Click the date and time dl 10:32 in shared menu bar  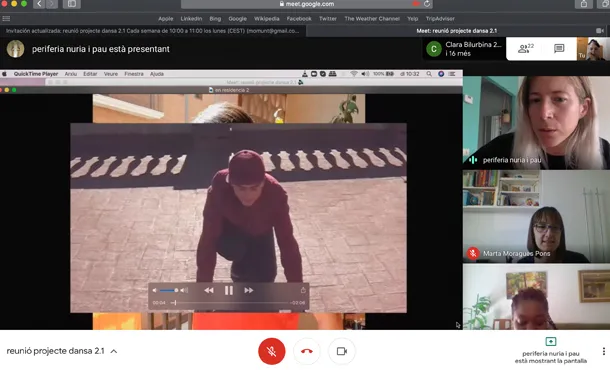click(409, 74)
